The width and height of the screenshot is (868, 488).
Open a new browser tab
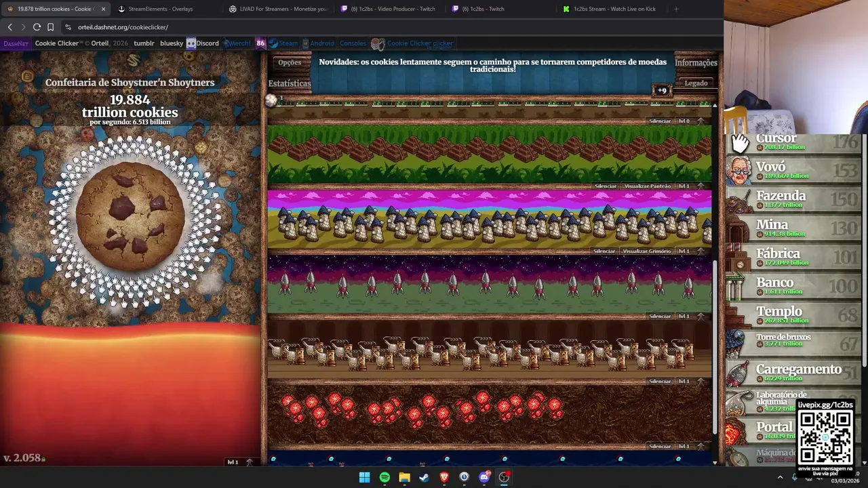[675, 9]
